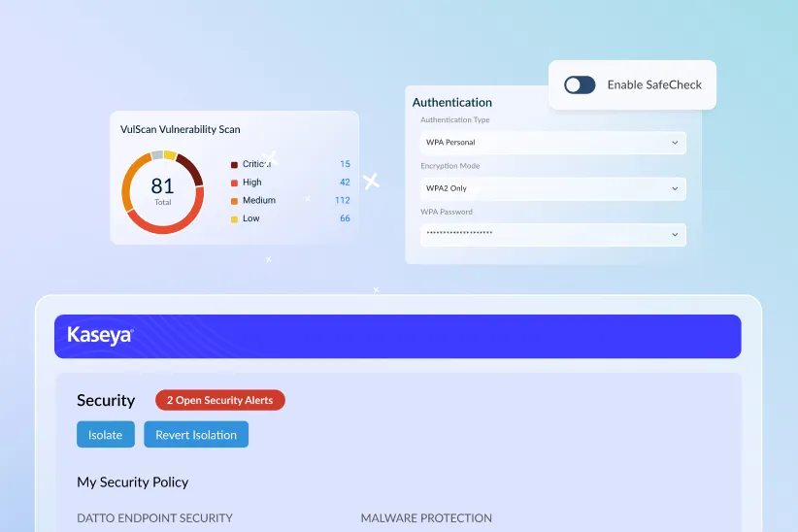Click the Revert Isolation button

(x=196, y=435)
